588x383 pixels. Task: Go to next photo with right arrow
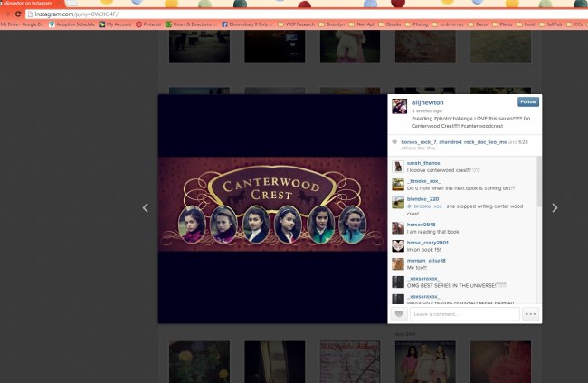(x=555, y=207)
